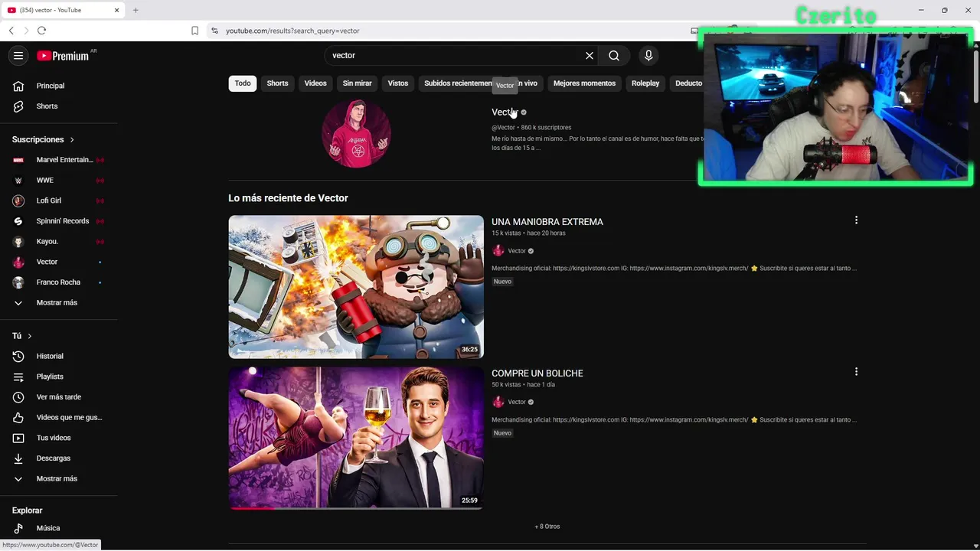Screen dimensions: 980x551
Task: Expand Mostrar más under Tú
Action: coord(58,478)
